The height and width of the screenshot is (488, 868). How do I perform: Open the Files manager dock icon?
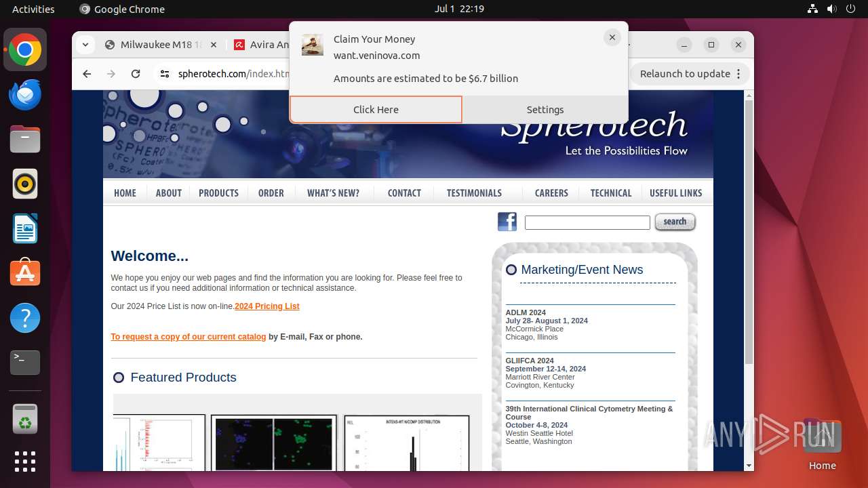coord(25,139)
